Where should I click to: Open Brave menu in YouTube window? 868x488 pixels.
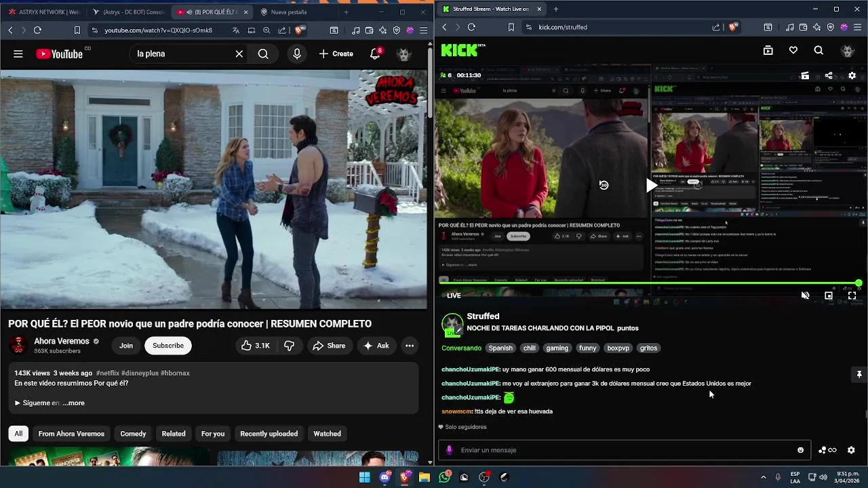click(425, 30)
